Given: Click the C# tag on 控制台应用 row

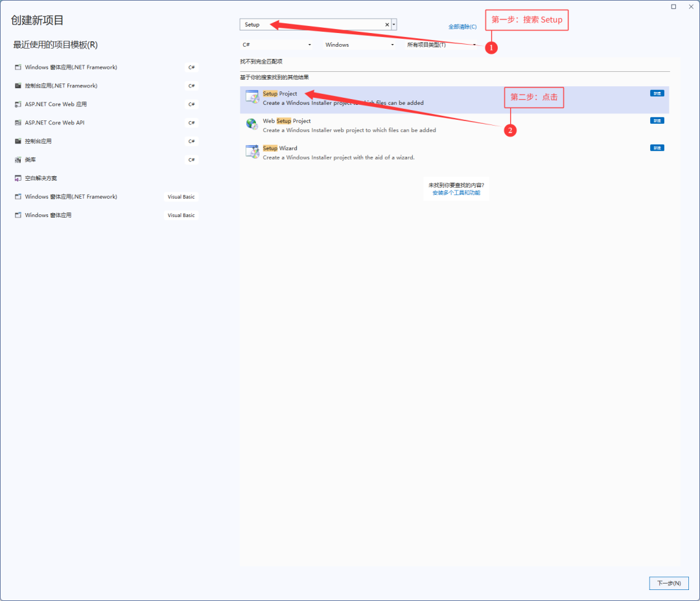Looking at the screenshot, I should click(191, 141).
